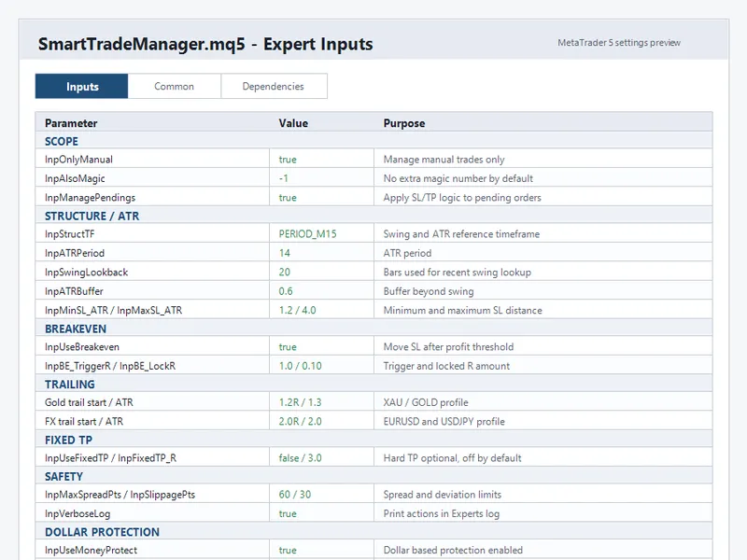Open the Common tab
The height and width of the screenshot is (560, 747).
point(174,86)
